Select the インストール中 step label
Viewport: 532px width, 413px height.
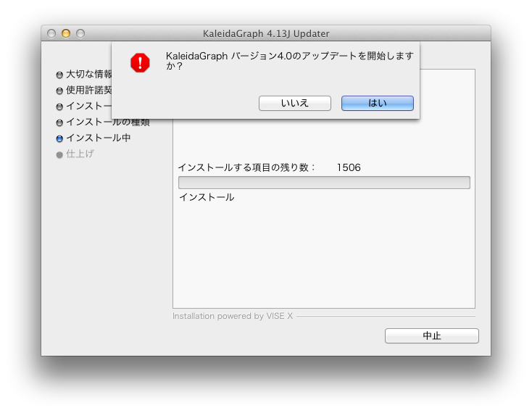click(99, 138)
